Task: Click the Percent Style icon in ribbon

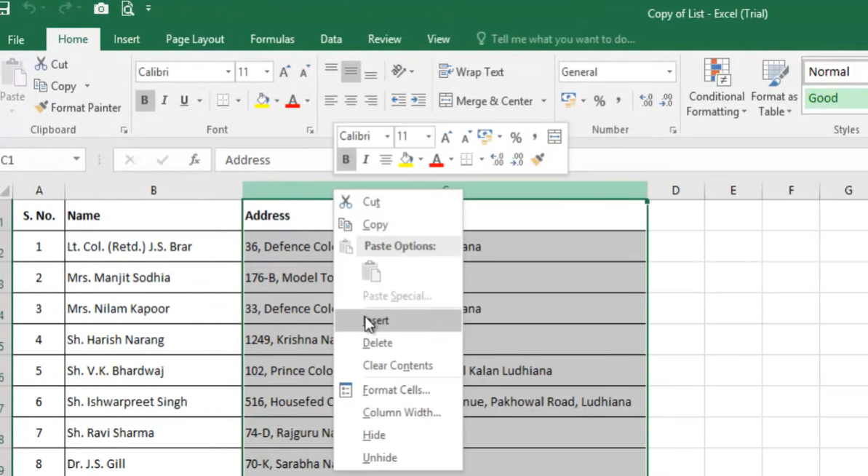Action: click(600, 100)
